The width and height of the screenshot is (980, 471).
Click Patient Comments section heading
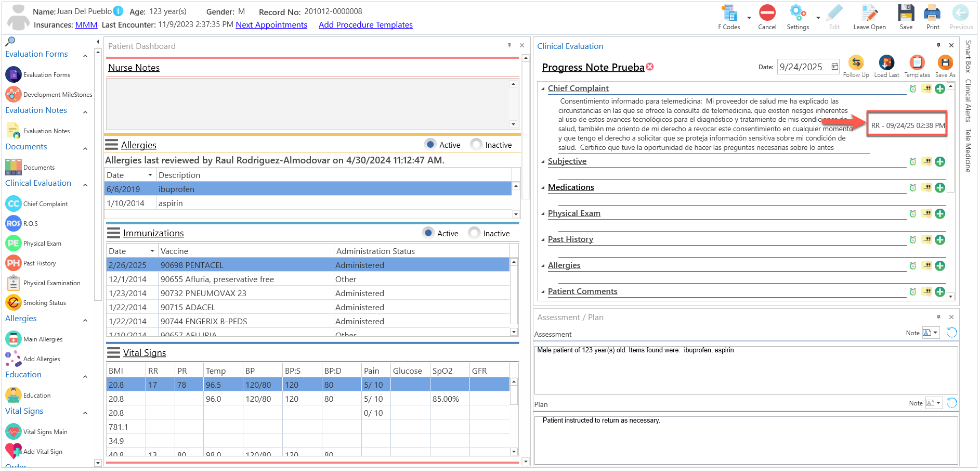click(x=582, y=291)
